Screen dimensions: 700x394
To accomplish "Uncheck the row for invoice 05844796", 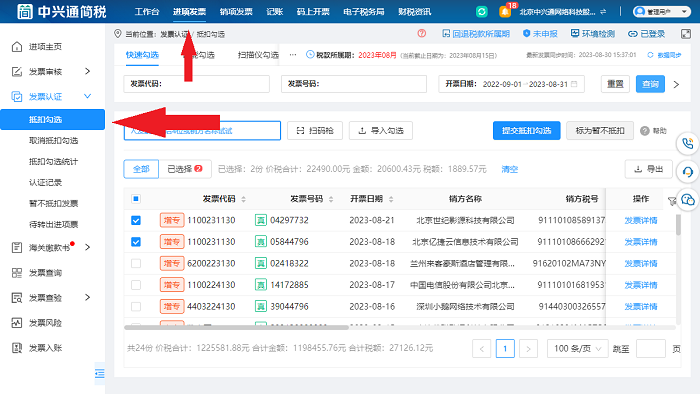I will [x=136, y=241].
